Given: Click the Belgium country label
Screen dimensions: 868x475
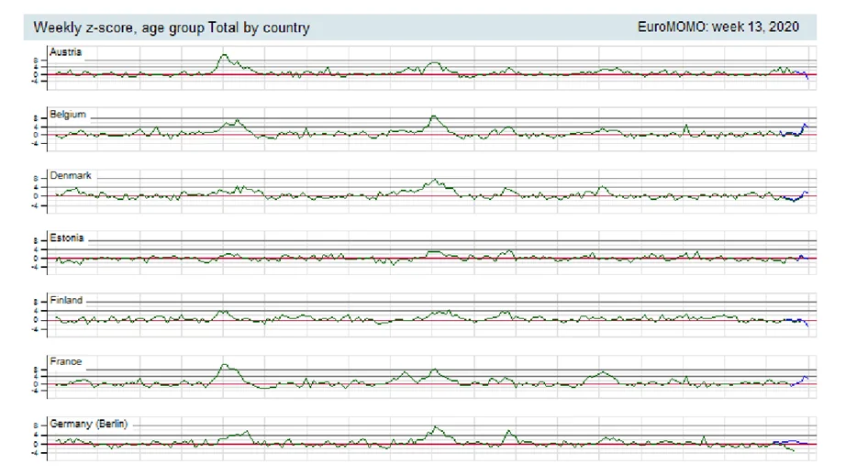Looking at the screenshot, I should [68, 115].
